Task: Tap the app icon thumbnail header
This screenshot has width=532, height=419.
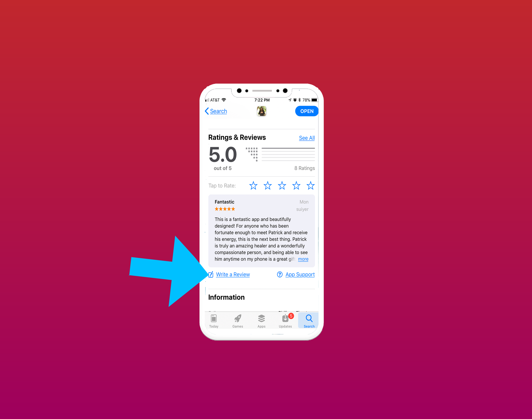Action: tap(261, 111)
